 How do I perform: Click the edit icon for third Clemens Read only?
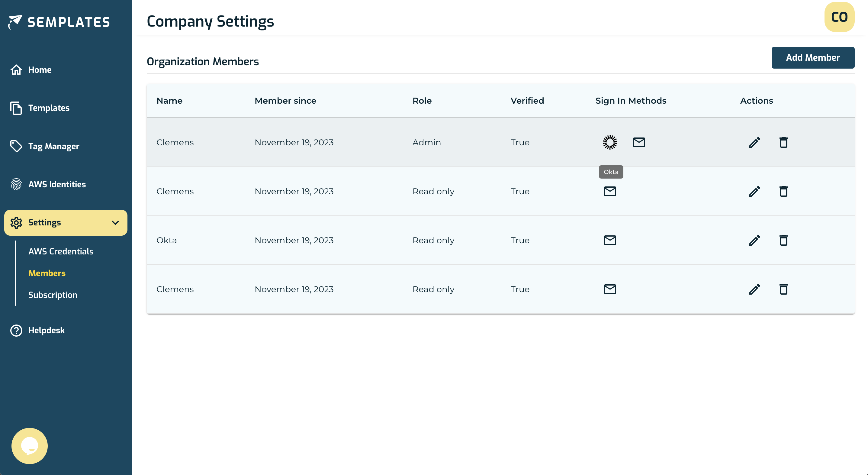[755, 289]
